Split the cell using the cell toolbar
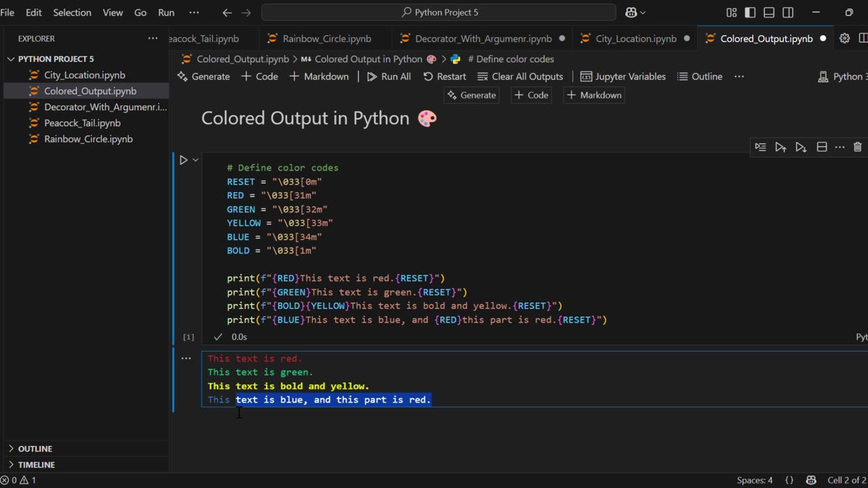This screenshot has height=488, width=868. tap(821, 147)
